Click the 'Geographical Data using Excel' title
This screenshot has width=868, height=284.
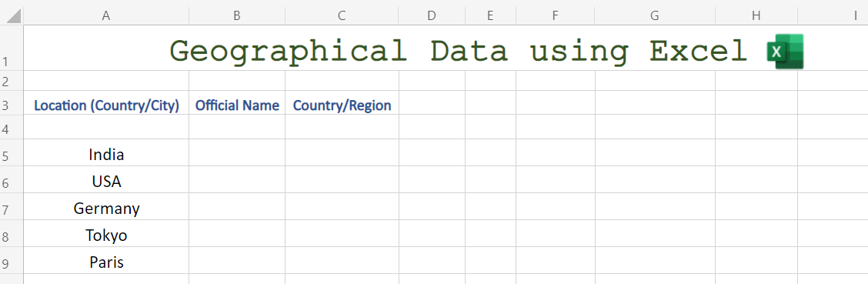[x=459, y=51]
